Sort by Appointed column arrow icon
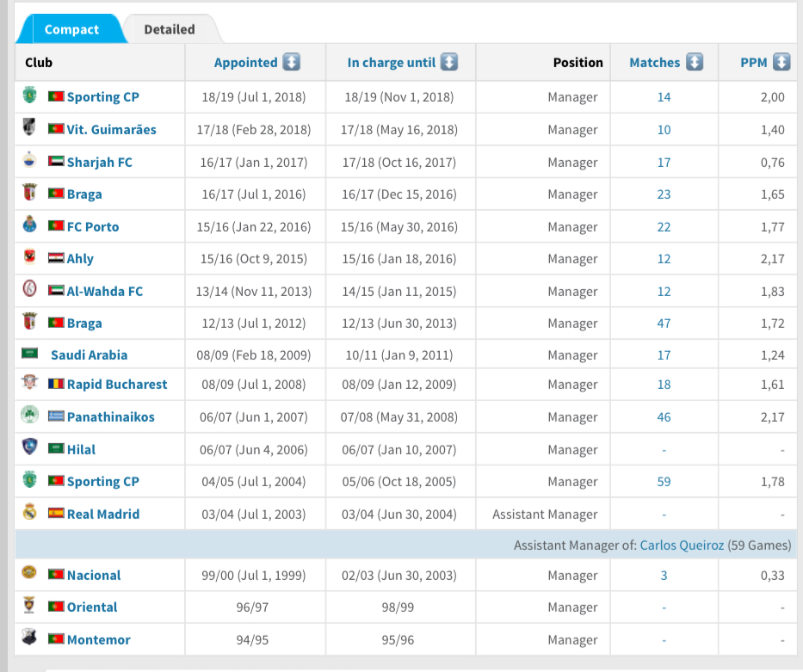This screenshot has width=803, height=672. pyautogui.click(x=292, y=62)
